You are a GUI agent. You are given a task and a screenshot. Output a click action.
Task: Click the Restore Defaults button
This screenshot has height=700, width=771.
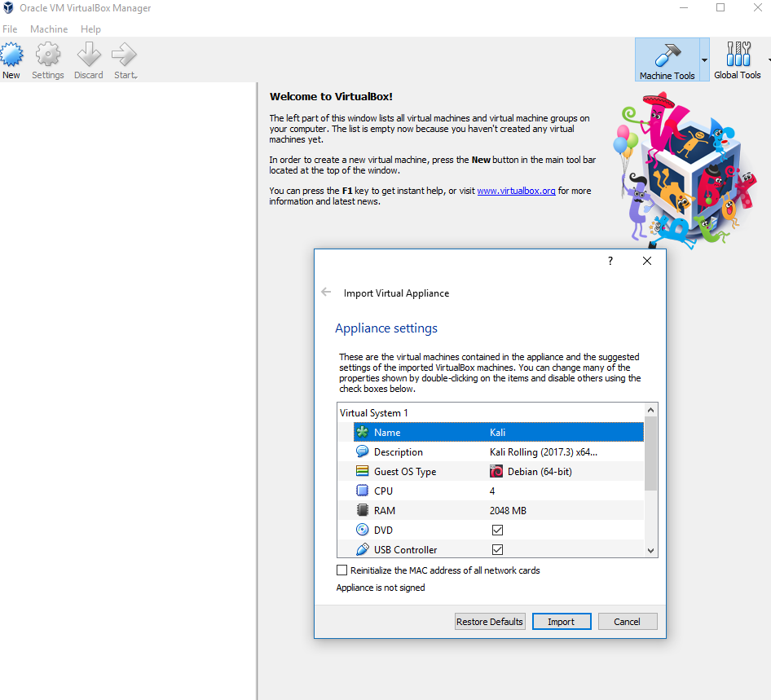coord(490,621)
